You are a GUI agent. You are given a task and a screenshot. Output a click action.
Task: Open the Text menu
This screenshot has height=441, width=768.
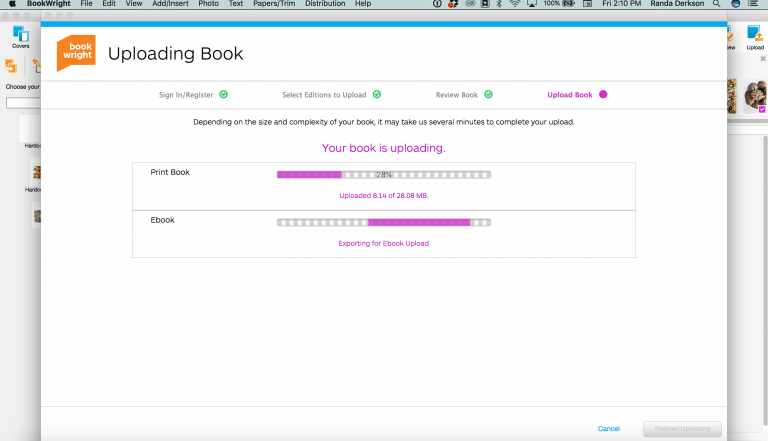(x=236, y=3)
